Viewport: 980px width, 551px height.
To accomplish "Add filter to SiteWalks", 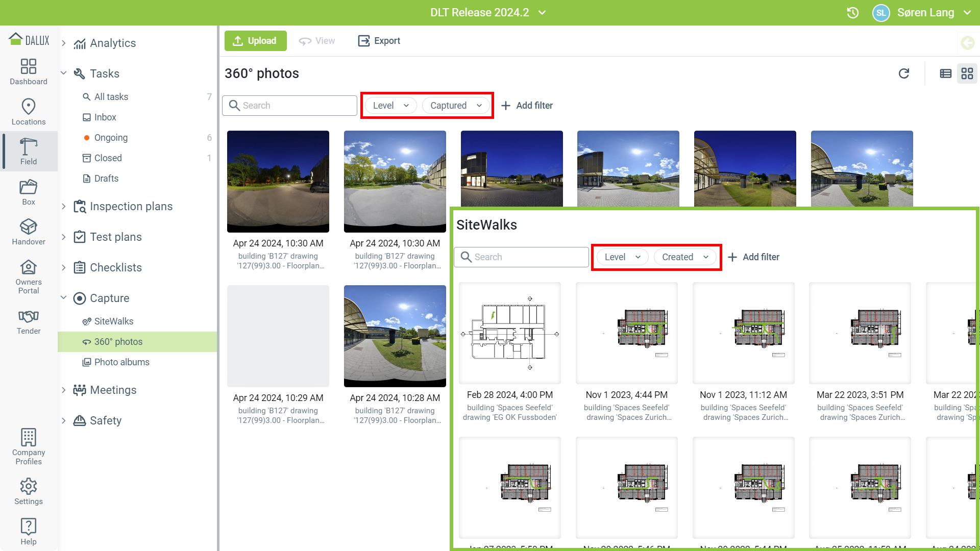I will [753, 257].
